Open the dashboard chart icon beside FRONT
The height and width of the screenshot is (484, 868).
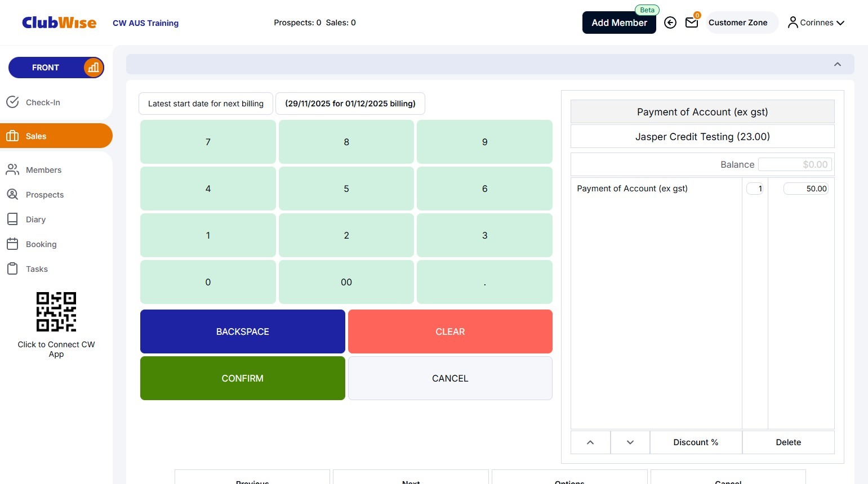point(94,68)
